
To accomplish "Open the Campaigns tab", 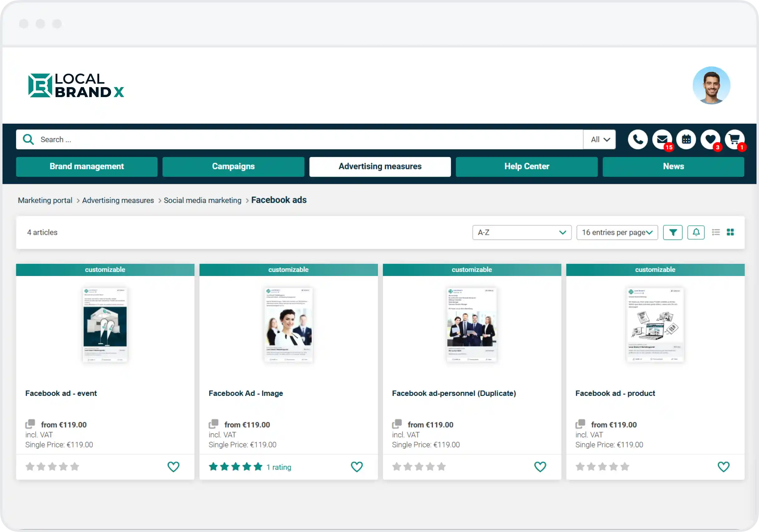I will point(233,167).
